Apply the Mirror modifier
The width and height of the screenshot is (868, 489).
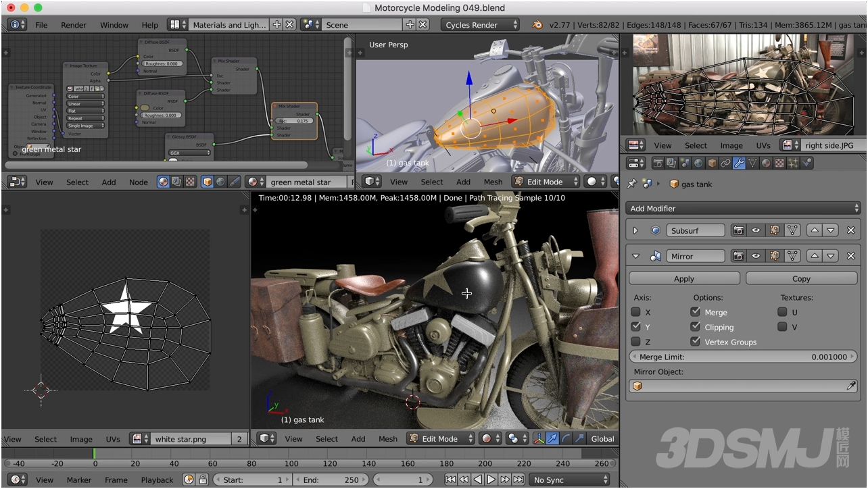coord(684,278)
